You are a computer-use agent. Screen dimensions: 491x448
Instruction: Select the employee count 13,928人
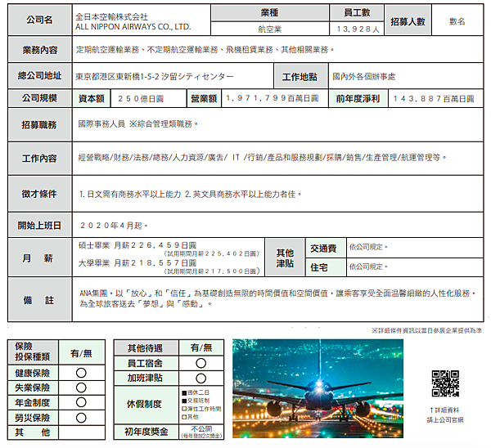(x=358, y=29)
